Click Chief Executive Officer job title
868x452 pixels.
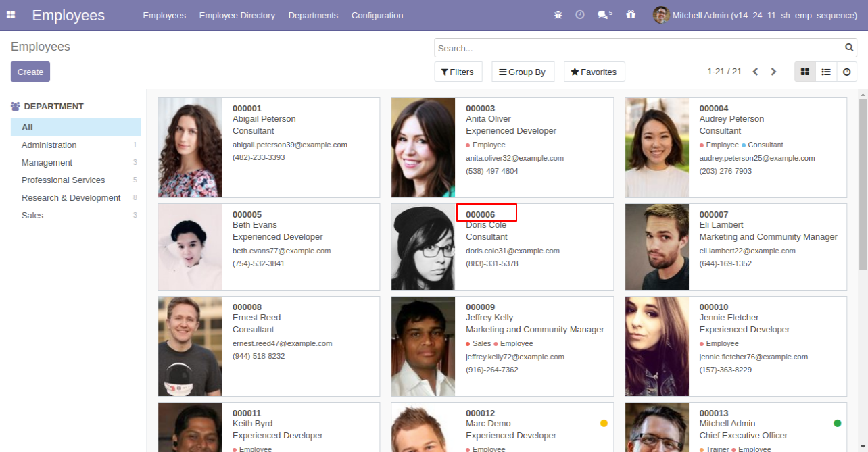pos(744,436)
